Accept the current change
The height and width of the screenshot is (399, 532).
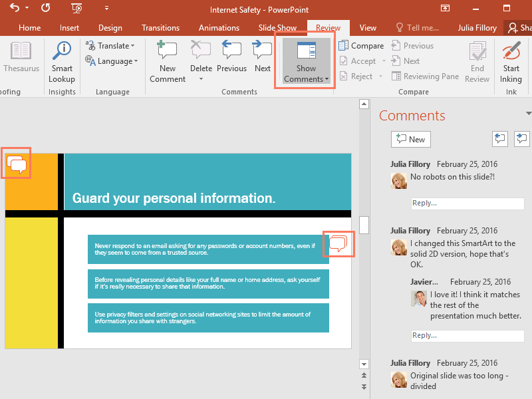pos(356,61)
